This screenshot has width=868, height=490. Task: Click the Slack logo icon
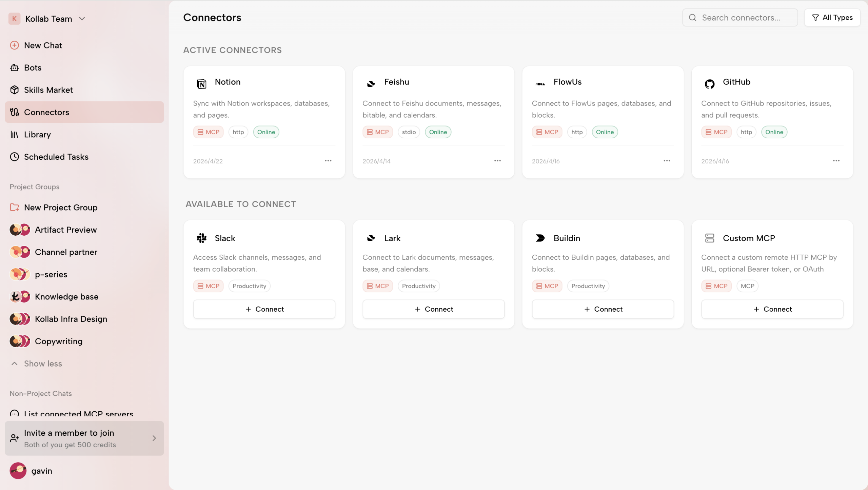[x=201, y=238]
